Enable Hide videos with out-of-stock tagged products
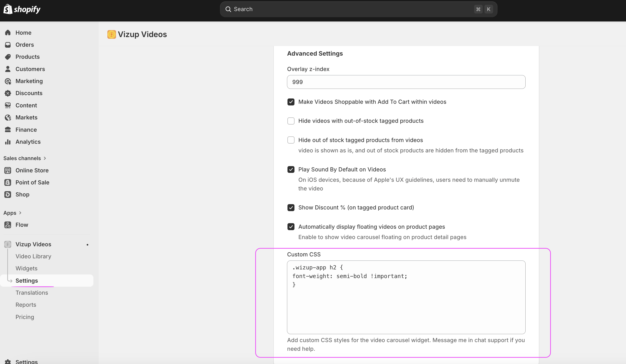 pyautogui.click(x=291, y=121)
